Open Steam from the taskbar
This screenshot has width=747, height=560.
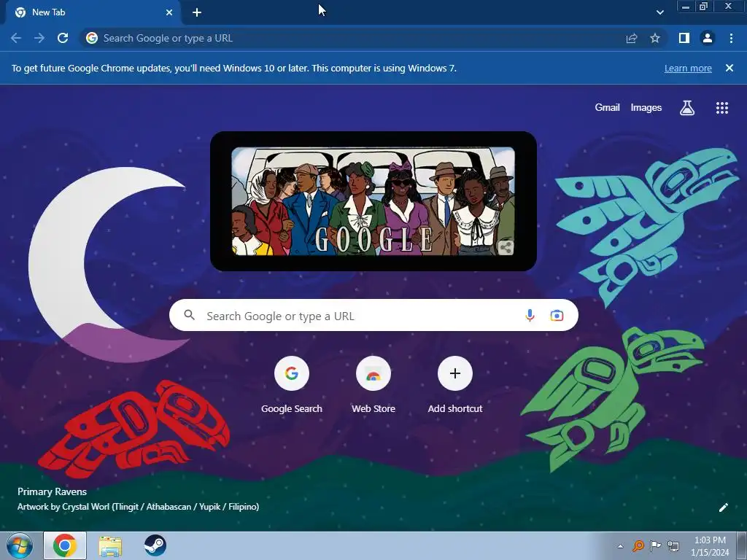[155, 545]
